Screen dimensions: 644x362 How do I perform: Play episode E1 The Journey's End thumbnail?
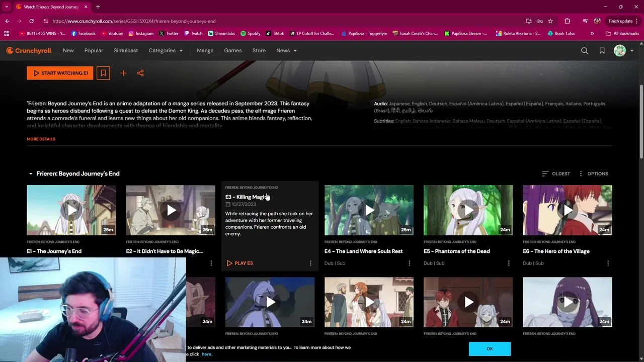pos(71,210)
